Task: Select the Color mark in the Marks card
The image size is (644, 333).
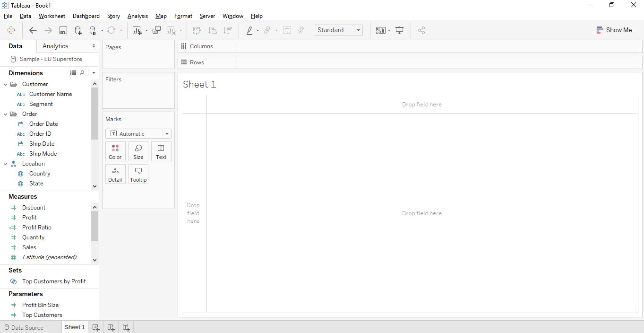Action: pyautogui.click(x=115, y=151)
